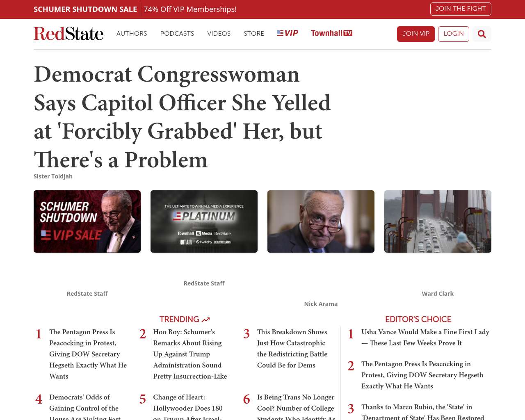Click the LOGIN button
The width and height of the screenshot is (525, 420).
(x=454, y=34)
